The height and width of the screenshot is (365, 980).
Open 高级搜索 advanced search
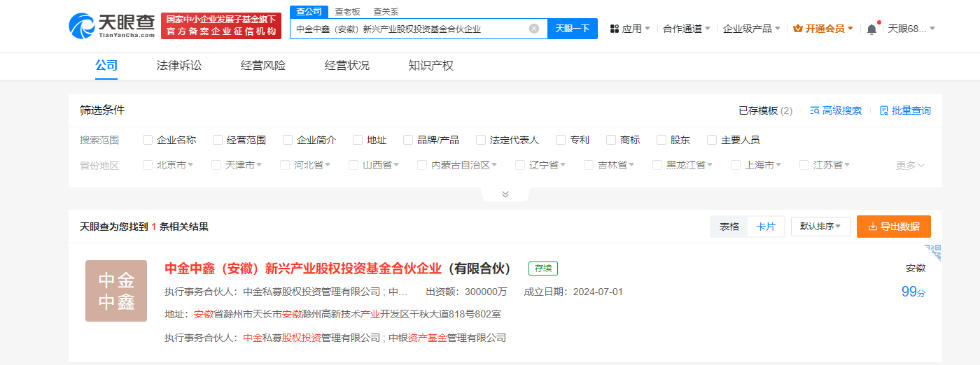836,110
